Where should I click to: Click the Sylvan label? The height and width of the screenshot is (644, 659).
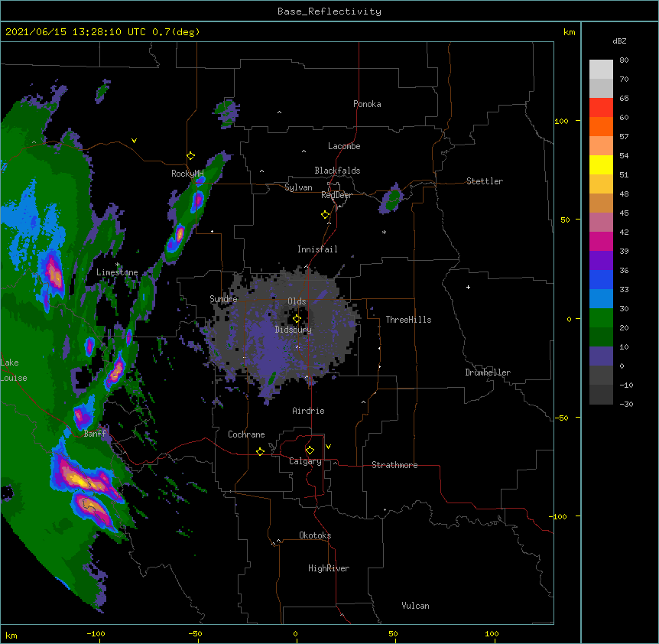[298, 187]
